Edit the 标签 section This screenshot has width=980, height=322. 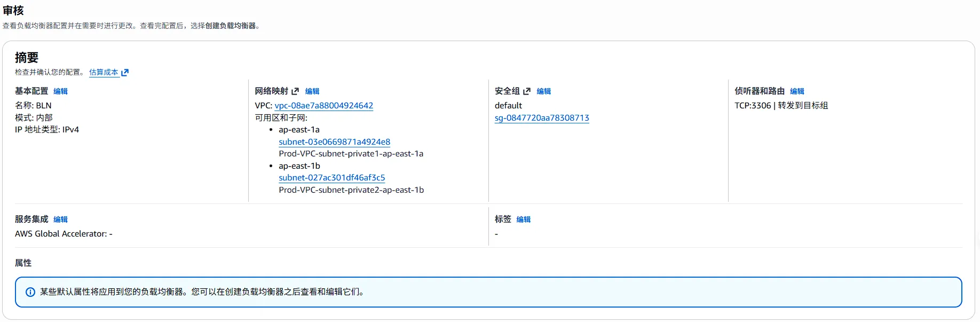pyautogui.click(x=524, y=219)
